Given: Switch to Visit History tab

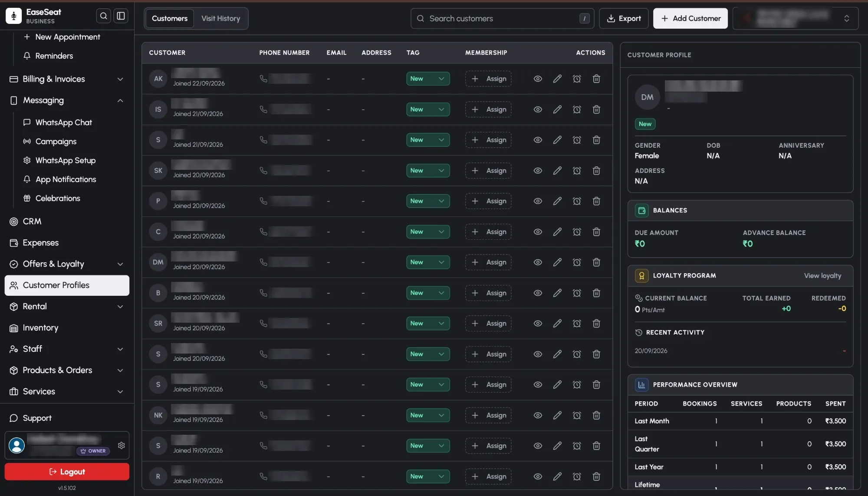Looking at the screenshot, I should (220, 18).
